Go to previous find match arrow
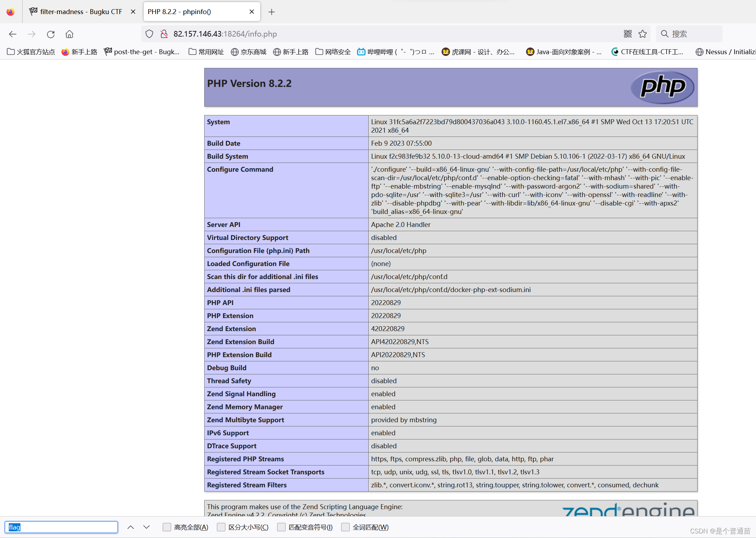756x538 pixels. click(x=131, y=527)
